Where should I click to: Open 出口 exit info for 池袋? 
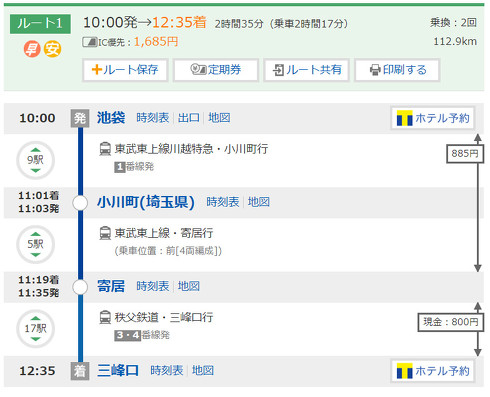(x=189, y=118)
